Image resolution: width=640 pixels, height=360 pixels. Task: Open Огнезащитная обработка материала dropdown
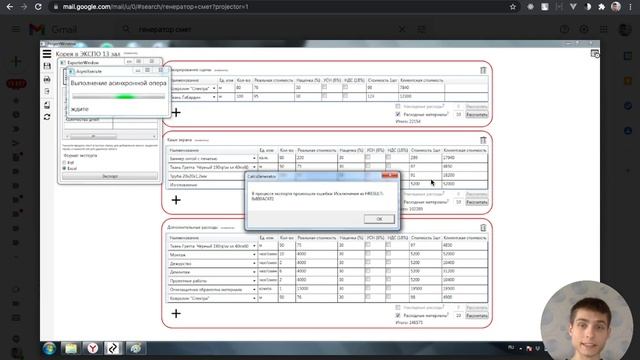pyautogui.click(x=254, y=290)
